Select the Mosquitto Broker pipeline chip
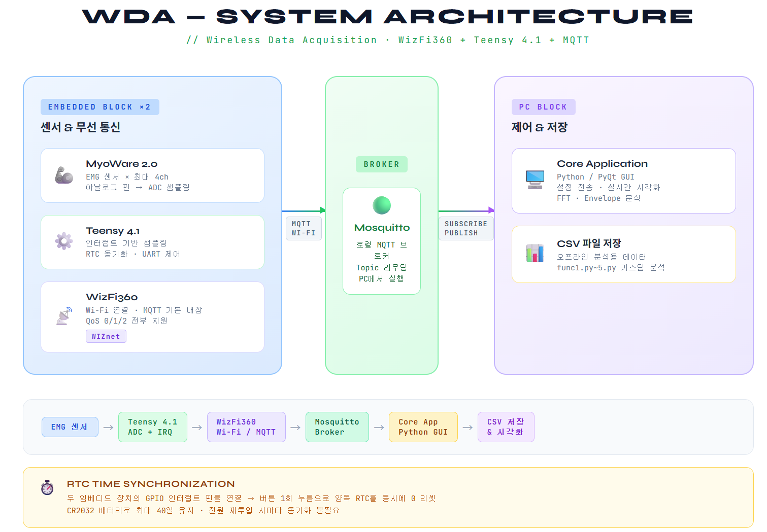 (x=337, y=427)
